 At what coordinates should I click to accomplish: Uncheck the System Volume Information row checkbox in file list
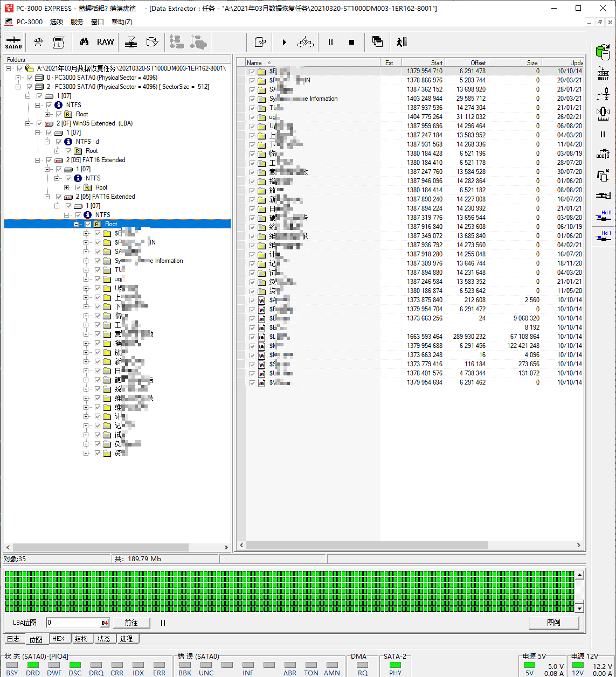pos(252,99)
